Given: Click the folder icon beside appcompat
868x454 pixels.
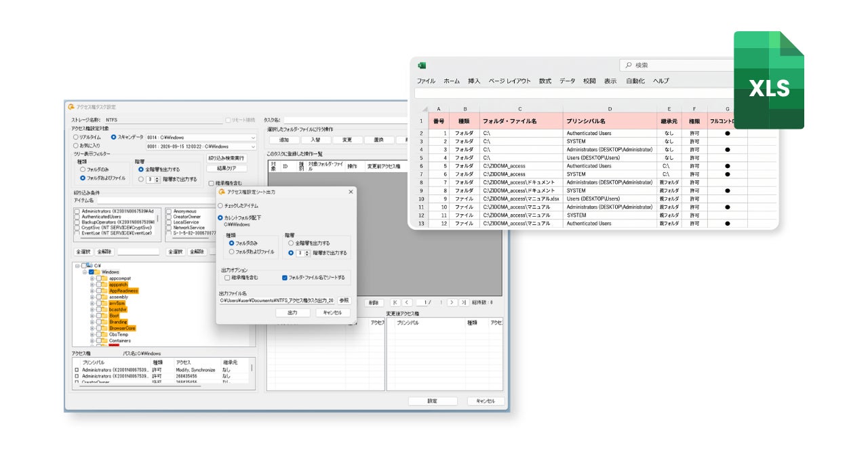Looking at the screenshot, I should (103, 278).
